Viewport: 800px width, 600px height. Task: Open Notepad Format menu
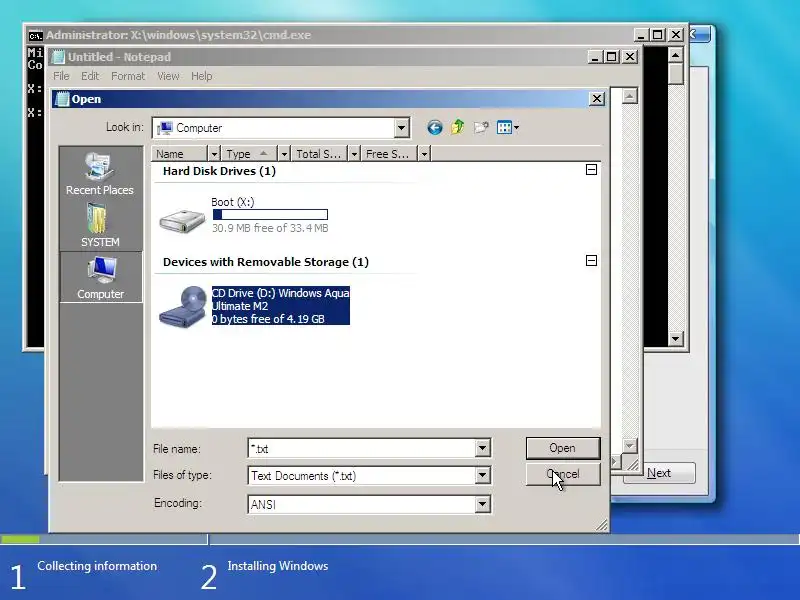(x=128, y=76)
